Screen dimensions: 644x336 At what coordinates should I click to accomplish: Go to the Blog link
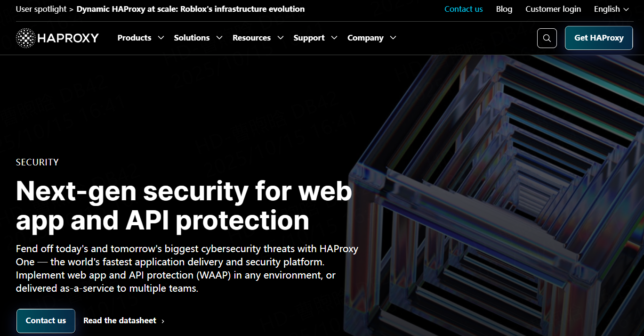(504, 9)
